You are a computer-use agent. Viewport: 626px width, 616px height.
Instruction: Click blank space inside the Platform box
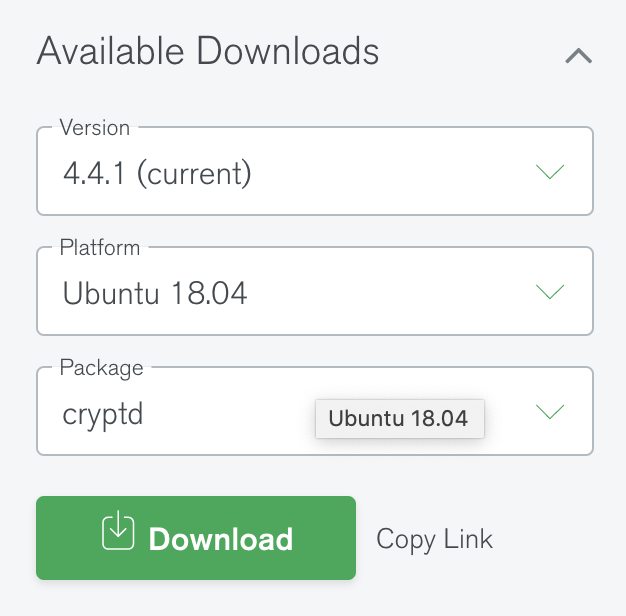400,293
